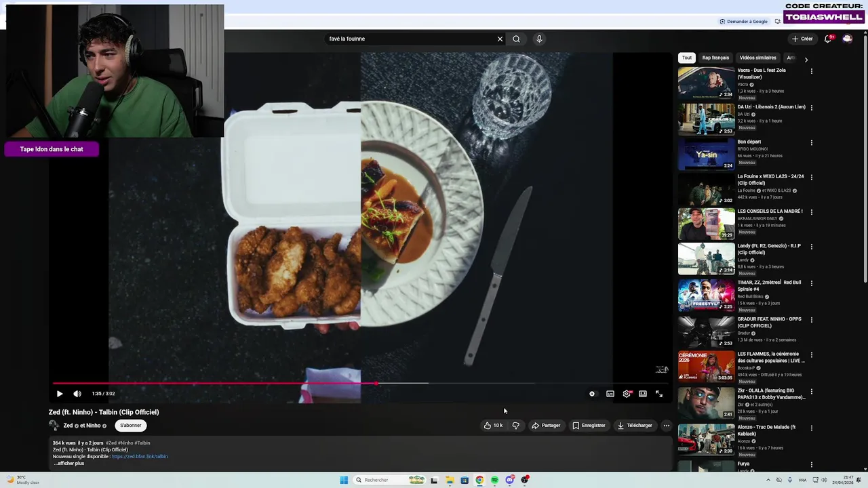Like the video with the thumbs up
Viewport: 868px width, 488px height.
coord(493,426)
